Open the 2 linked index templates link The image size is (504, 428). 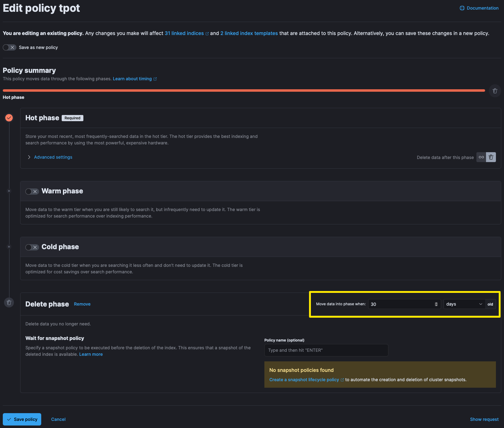click(x=249, y=33)
